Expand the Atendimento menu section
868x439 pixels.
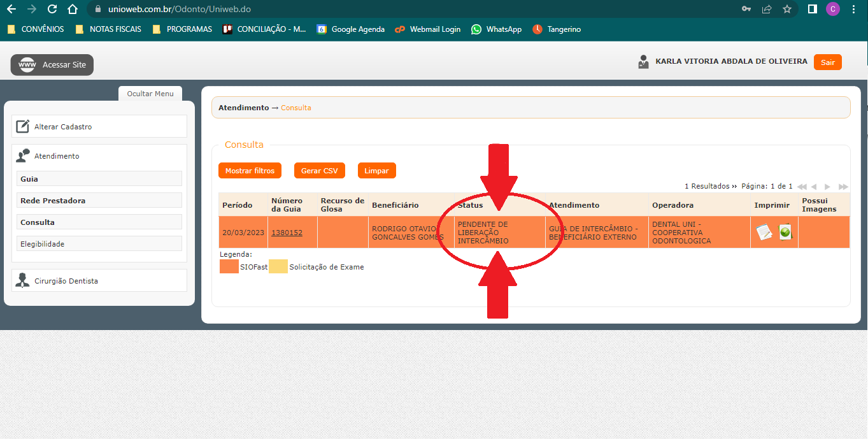click(x=57, y=156)
